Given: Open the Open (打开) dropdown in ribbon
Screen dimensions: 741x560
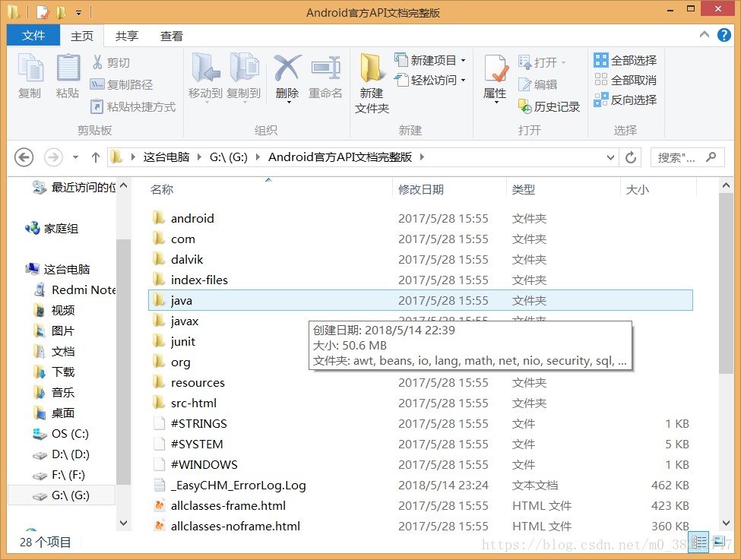Looking at the screenshot, I should [x=542, y=62].
